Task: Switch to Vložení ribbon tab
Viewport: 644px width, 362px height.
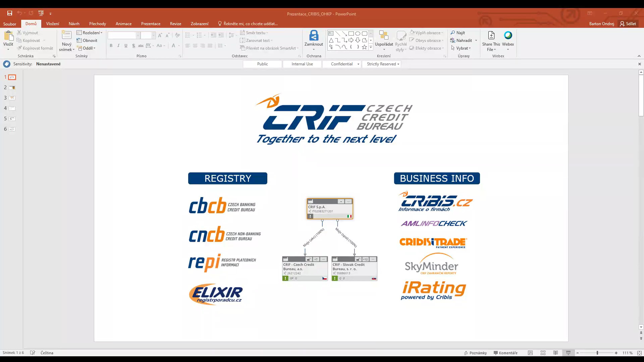Action: coord(53,24)
